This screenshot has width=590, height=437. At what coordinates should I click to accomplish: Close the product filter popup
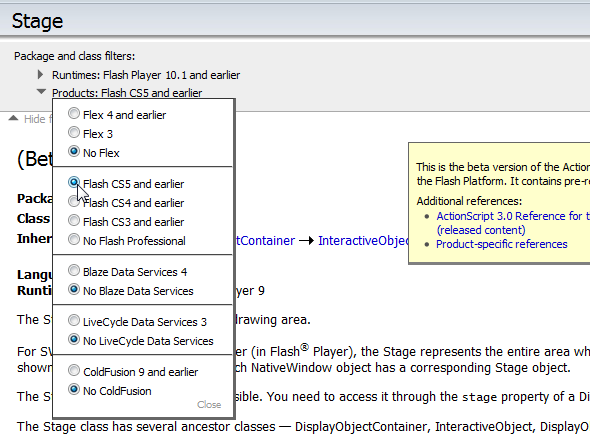(209, 405)
